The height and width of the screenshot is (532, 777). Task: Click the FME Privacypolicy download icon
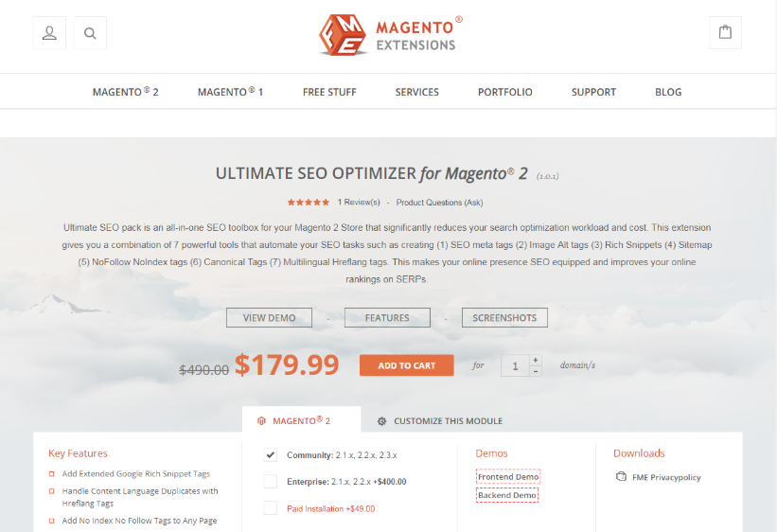621,476
